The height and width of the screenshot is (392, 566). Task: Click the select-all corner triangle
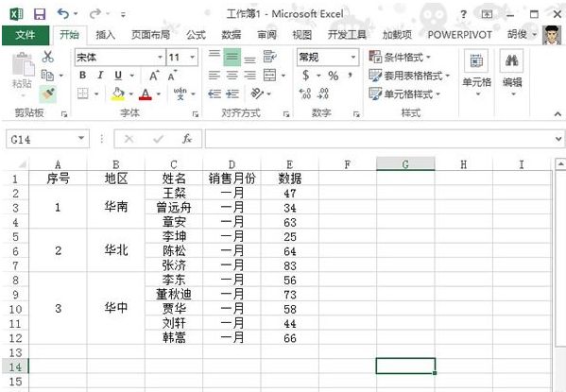pyautogui.click(x=22, y=164)
